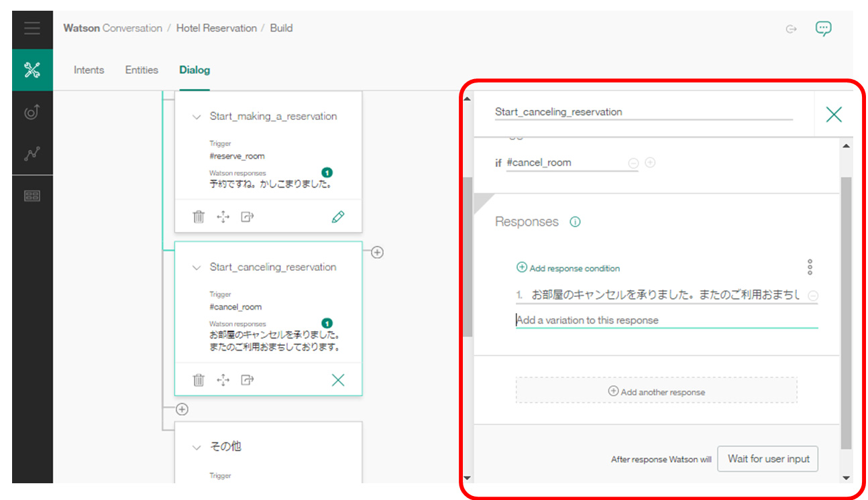Add node below Start_canceling_reservation

[x=182, y=409]
